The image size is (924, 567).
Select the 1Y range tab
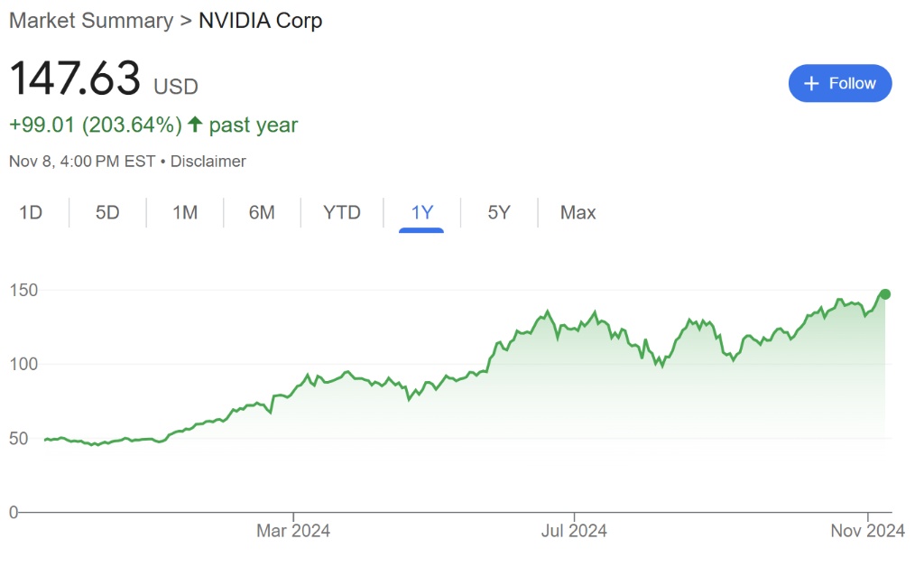pos(422,213)
